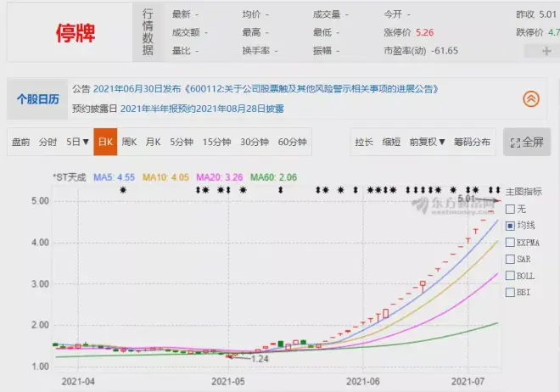560x392 pixels.
Task: Select the 无 indicator option
Action: 509,209
